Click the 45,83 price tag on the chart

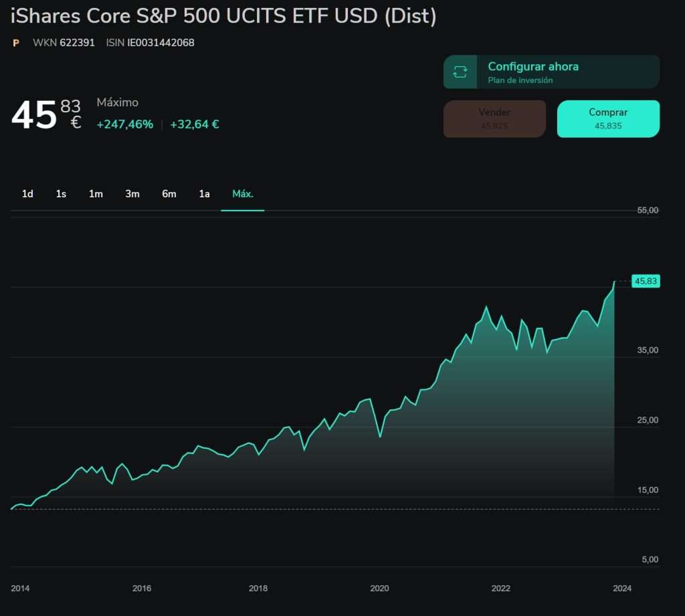coord(644,281)
